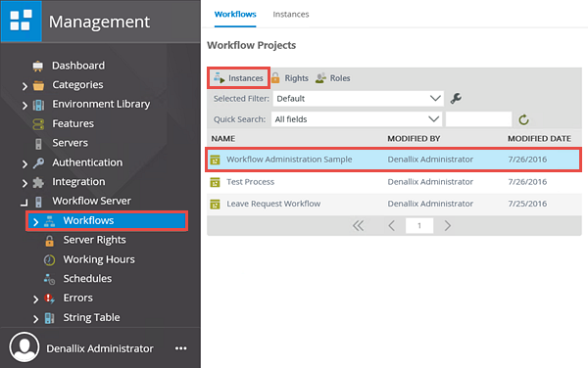This screenshot has width=588, height=368.
Task: Switch to the Instances tab
Action: 291,15
